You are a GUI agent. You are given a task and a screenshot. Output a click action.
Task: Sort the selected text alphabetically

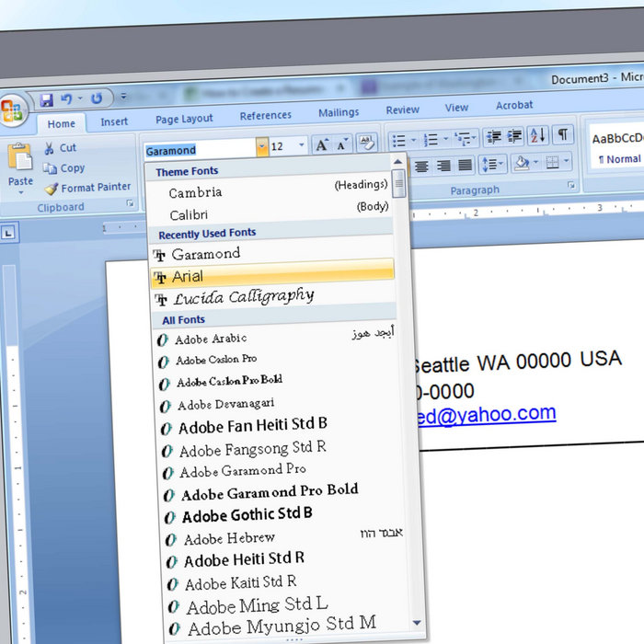coord(537,134)
